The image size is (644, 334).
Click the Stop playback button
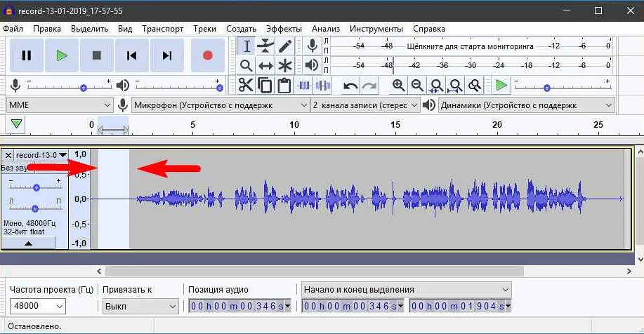tap(97, 55)
